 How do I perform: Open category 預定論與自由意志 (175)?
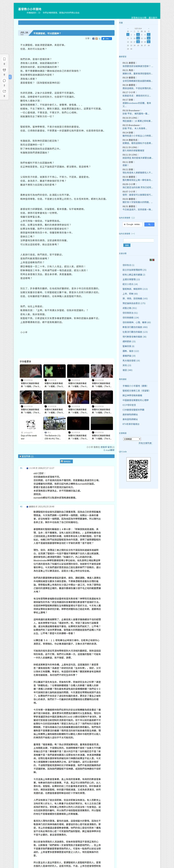click(134, 303)
